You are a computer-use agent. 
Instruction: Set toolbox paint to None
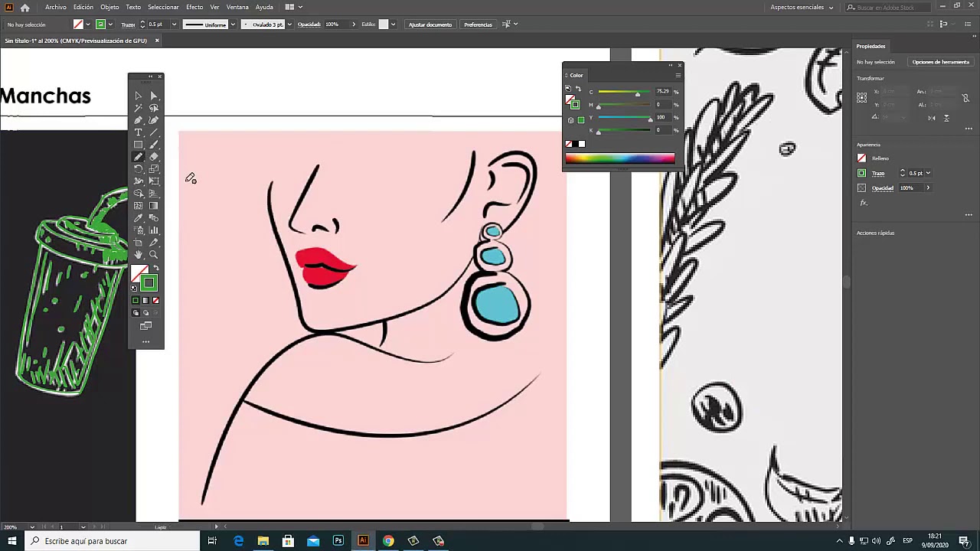[x=156, y=300]
